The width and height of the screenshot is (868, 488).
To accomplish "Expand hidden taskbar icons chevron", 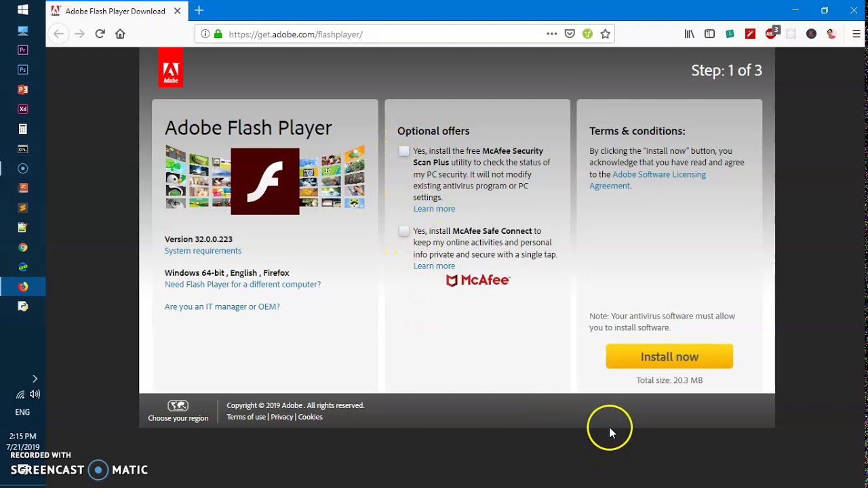I will 35,379.
